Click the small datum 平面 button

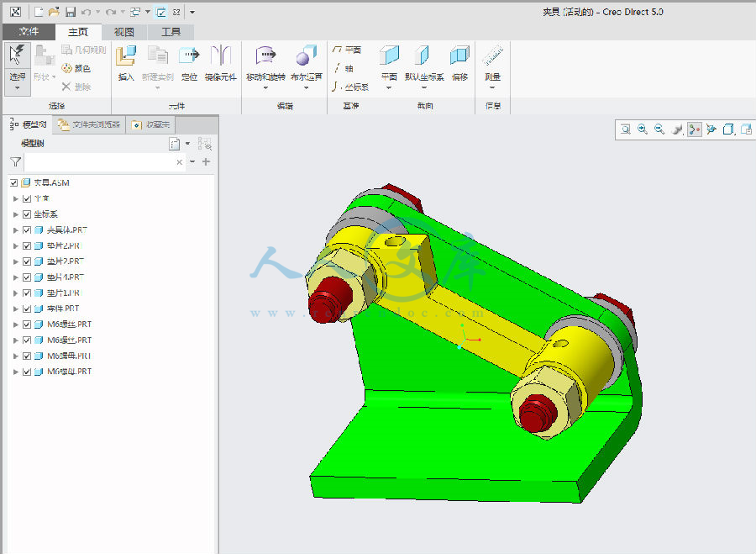pyautogui.click(x=347, y=50)
